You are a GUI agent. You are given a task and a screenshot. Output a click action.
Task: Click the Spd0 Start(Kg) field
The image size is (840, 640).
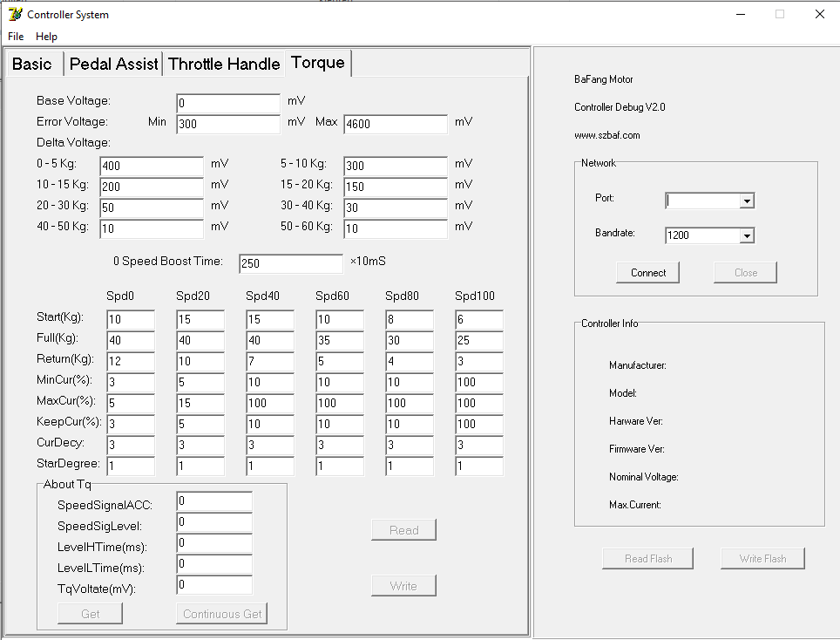(131, 320)
